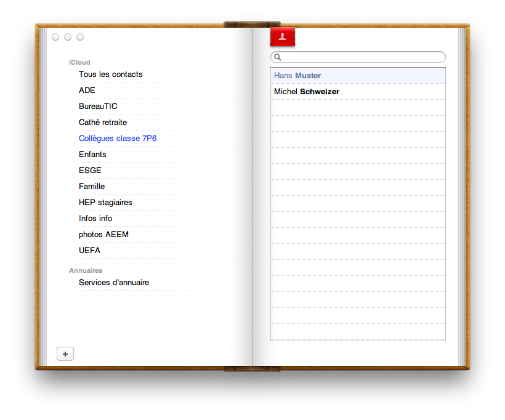Screen dimensions: 505x420
Task: Select Services d'annuaire directory
Action: [114, 283]
